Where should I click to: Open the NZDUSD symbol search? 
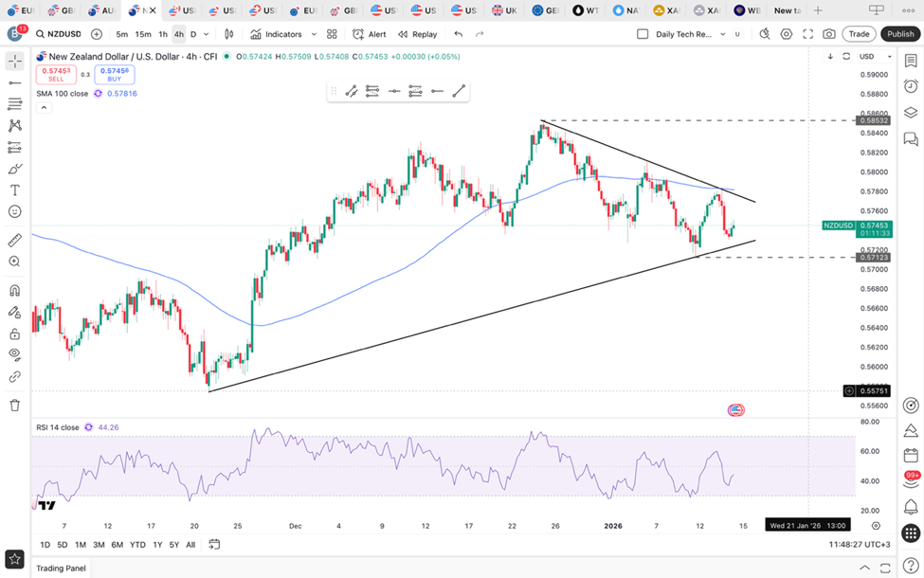[59, 34]
